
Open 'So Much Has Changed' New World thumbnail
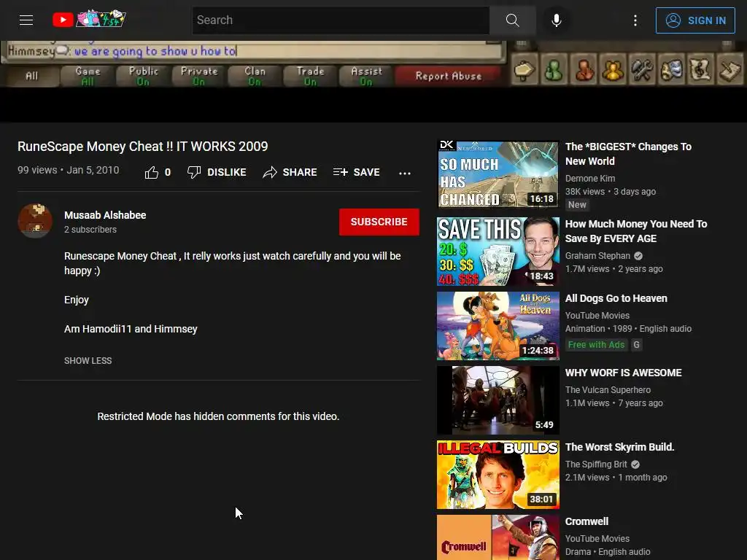(498, 174)
